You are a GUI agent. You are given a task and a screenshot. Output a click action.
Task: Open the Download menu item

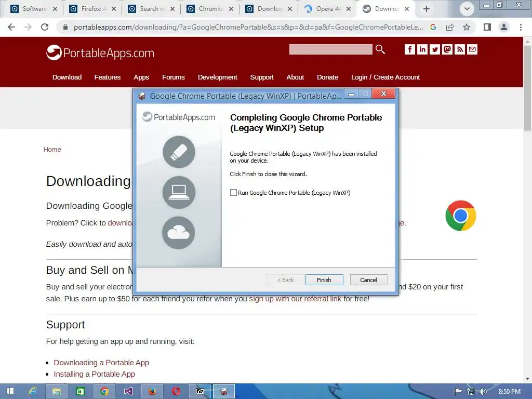[x=67, y=77]
